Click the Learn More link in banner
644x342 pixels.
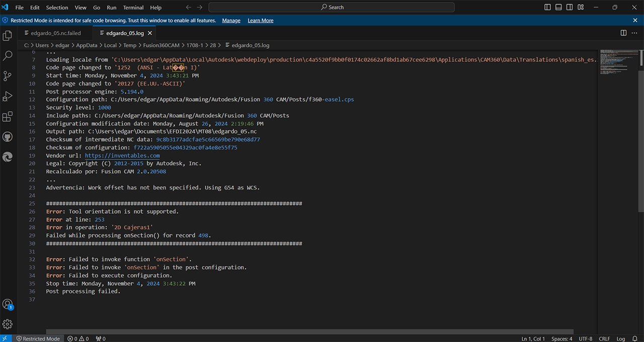coord(261,21)
